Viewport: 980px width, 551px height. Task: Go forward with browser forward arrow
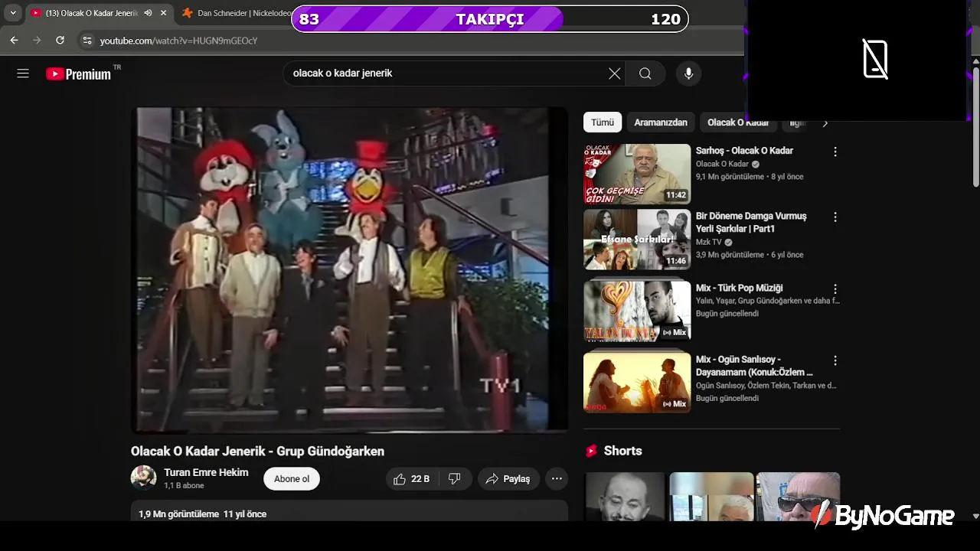37,40
